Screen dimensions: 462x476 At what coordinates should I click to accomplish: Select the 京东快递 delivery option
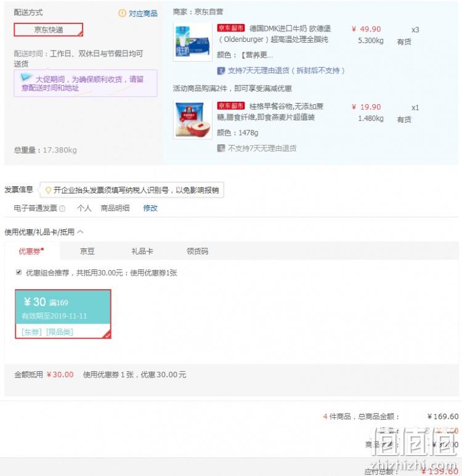coord(48,30)
